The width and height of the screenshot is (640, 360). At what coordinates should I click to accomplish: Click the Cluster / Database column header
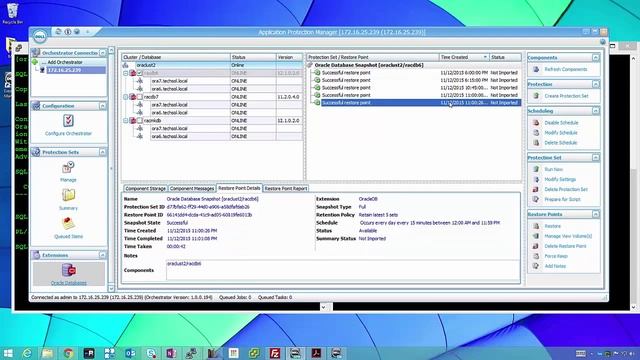(176, 57)
